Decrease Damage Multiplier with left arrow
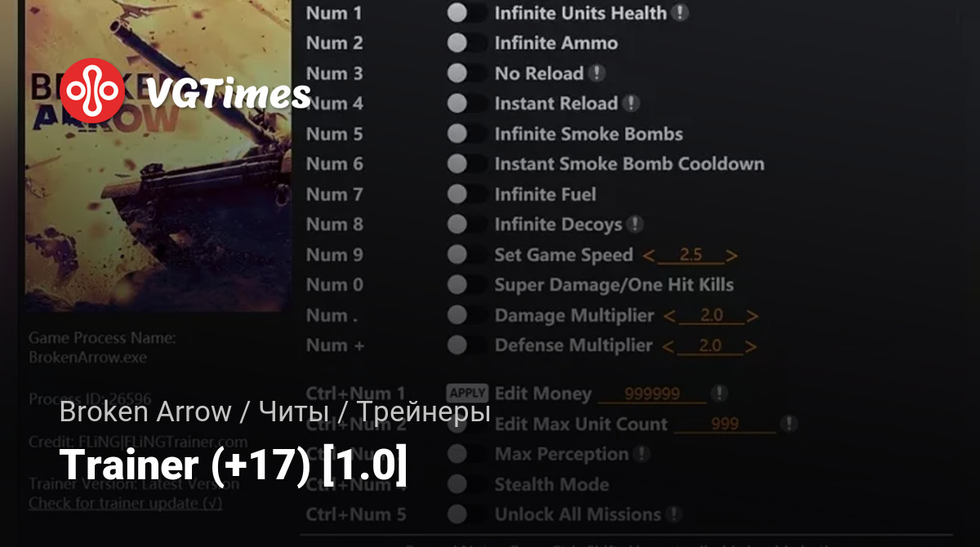This screenshot has height=547, width=980. (x=670, y=316)
